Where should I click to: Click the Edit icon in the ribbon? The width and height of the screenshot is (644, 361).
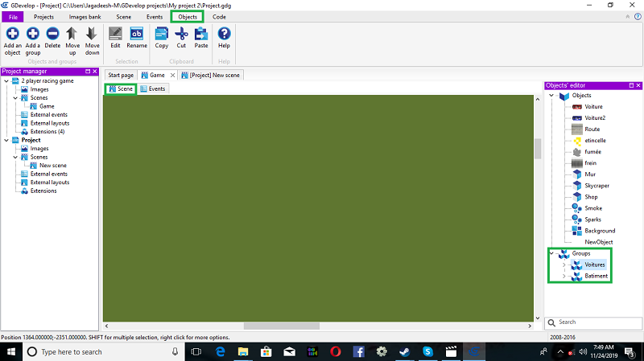click(x=115, y=34)
